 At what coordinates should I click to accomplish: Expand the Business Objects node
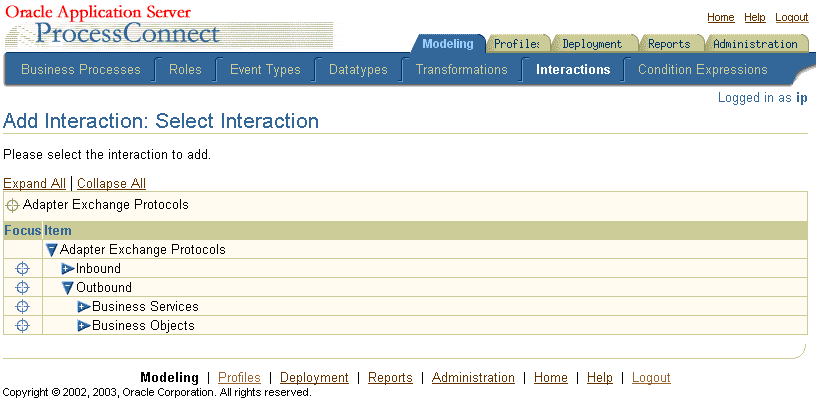coord(84,326)
